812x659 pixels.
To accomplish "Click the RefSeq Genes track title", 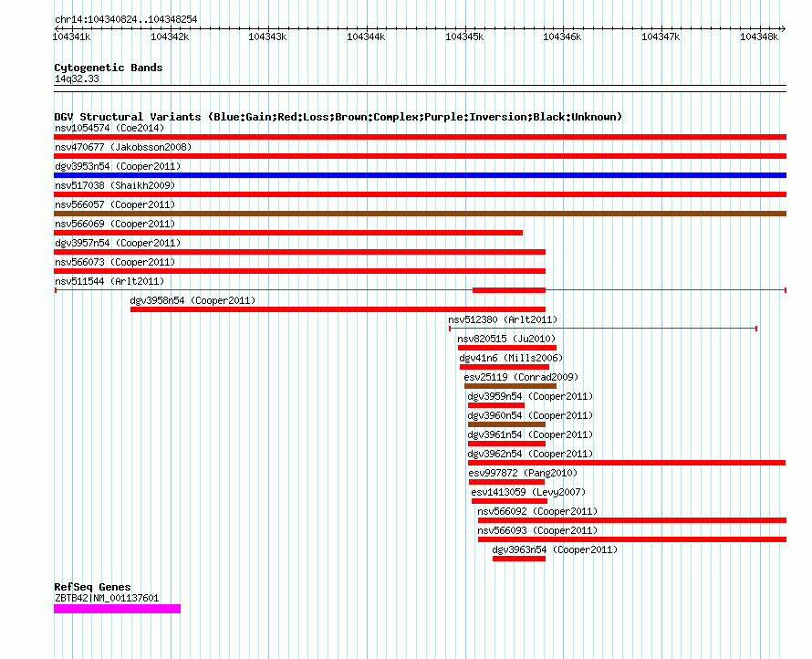I will [92, 587].
